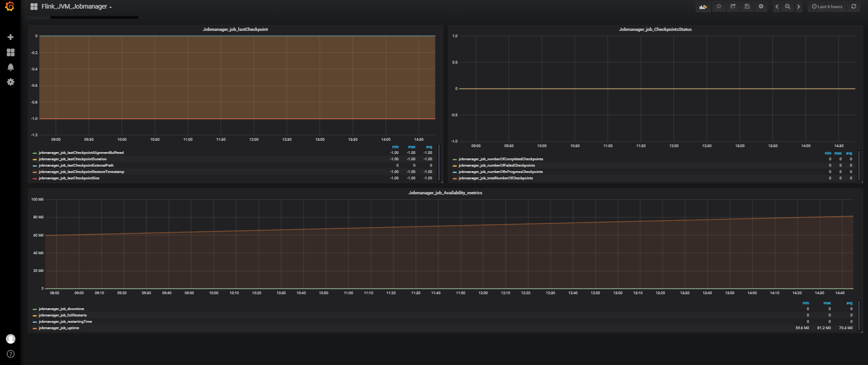
Task: Toggle the lastCheckpointExternalPath series
Action: (x=76, y=165)
